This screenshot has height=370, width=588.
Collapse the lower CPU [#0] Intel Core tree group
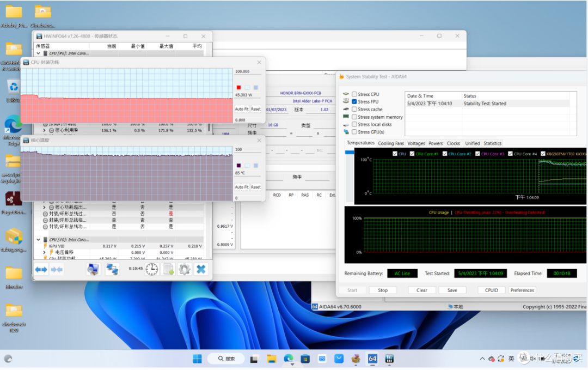click(x=38, y=240)
